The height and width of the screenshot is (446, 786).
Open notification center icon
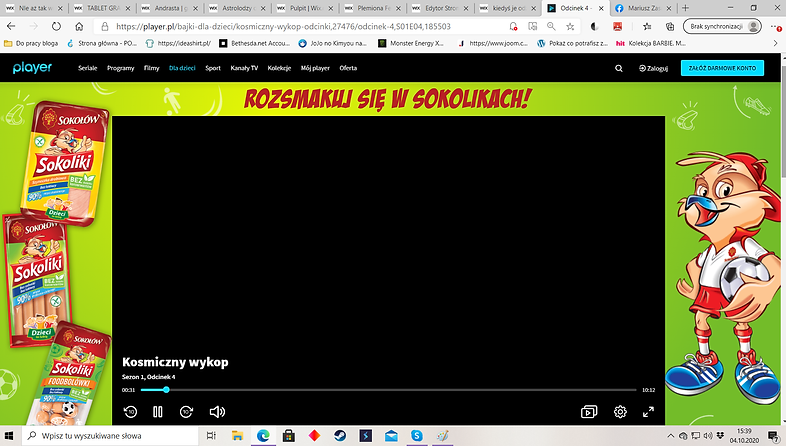773,436
